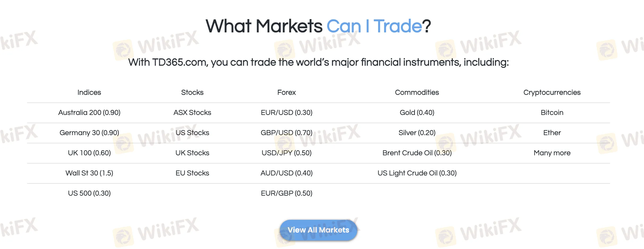Open the EUR/USD (0.30) pair
The width and height of the screenshot is (644, 249).
(286, 113)
